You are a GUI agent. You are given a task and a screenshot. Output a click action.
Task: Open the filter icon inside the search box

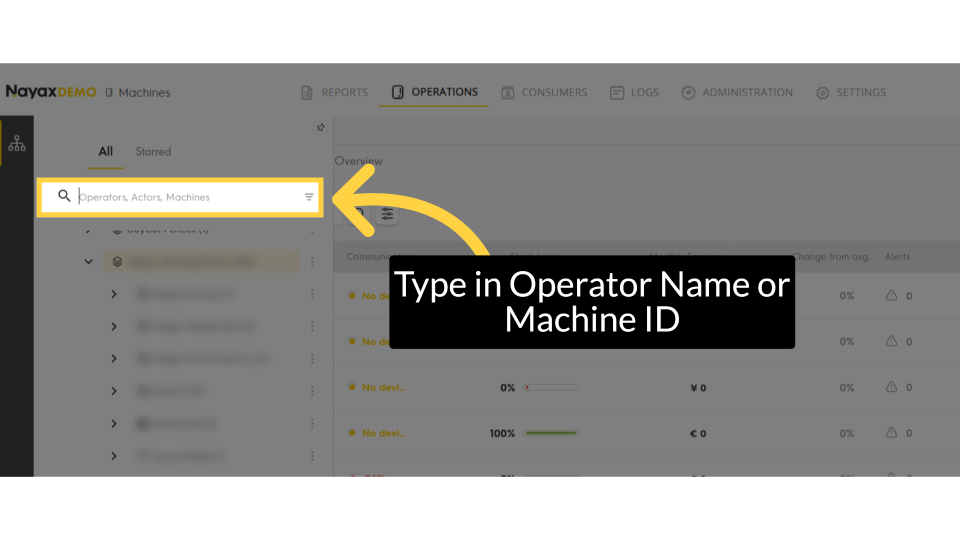[x=309, y=197]
